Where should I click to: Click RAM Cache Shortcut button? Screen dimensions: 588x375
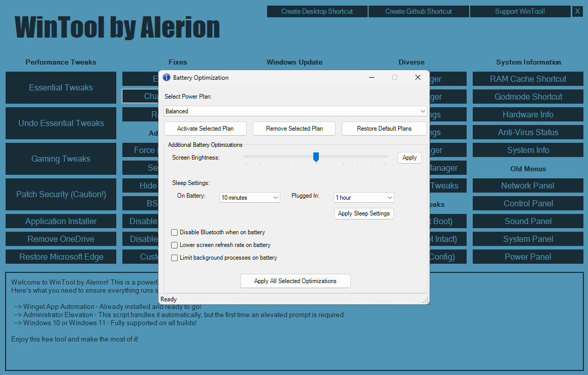528,79
